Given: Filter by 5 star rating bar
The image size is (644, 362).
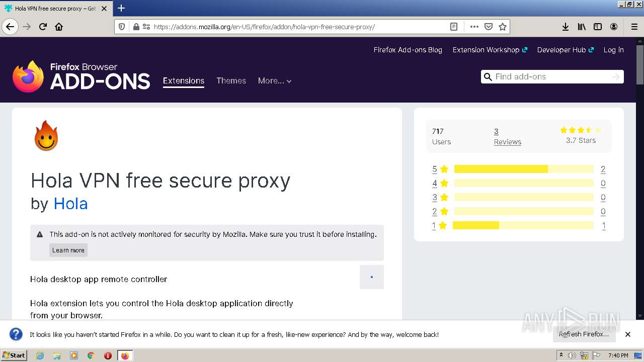Looking at the screenshot, I should 524,169.
